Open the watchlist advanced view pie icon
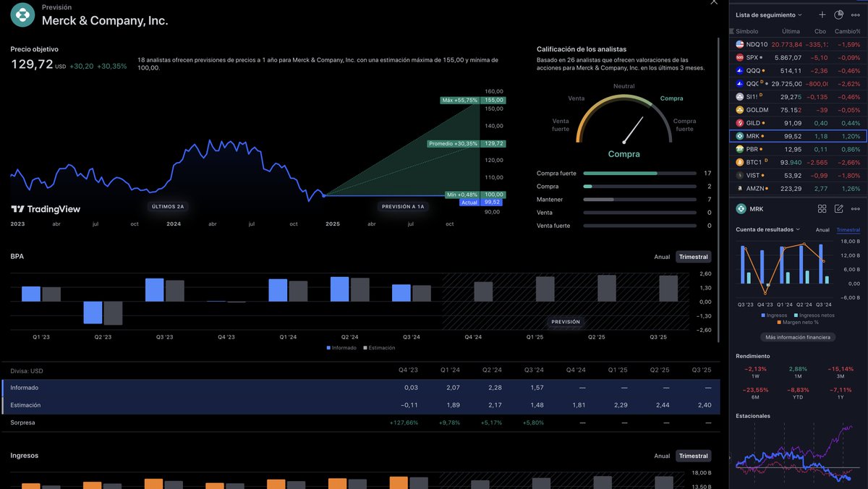 (839, 14)
